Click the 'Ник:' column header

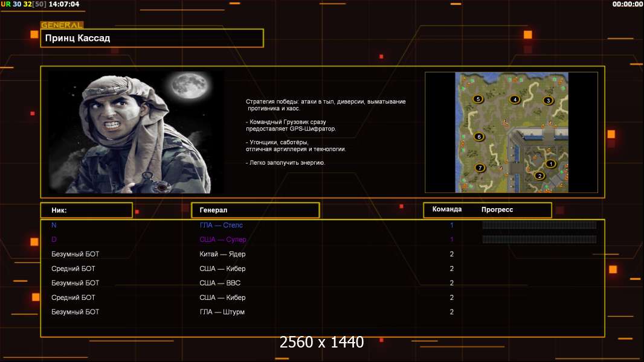pos(86,210)
